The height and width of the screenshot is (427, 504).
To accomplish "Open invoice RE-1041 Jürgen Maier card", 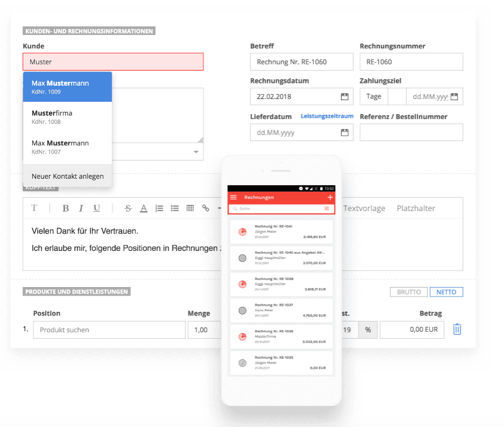I will [x=282, y=232].
